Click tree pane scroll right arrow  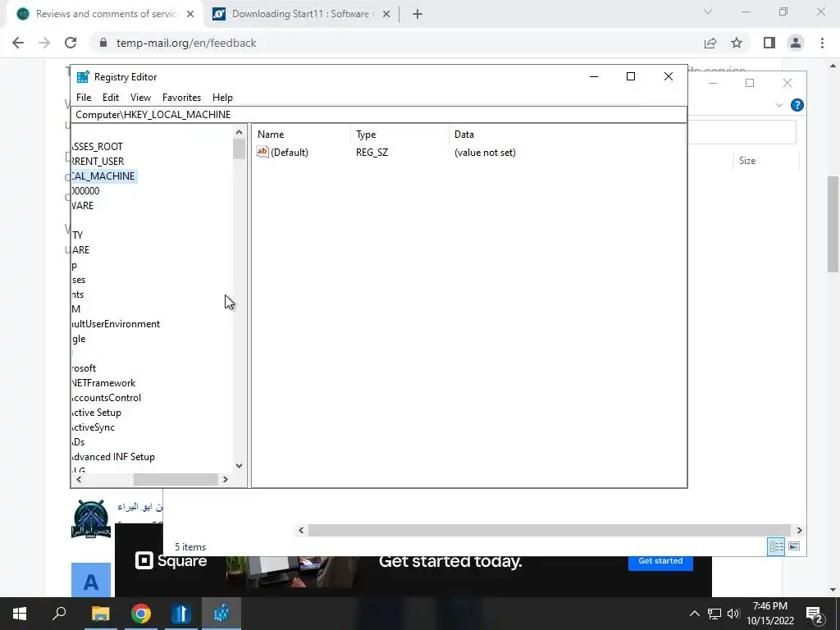tap(226, 479)
